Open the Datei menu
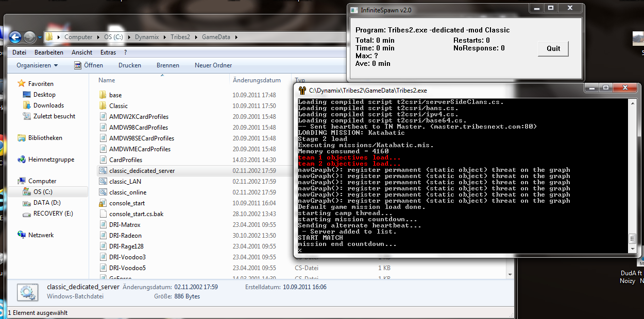Viewport: 644px width, 319px height. click(19, 52)
